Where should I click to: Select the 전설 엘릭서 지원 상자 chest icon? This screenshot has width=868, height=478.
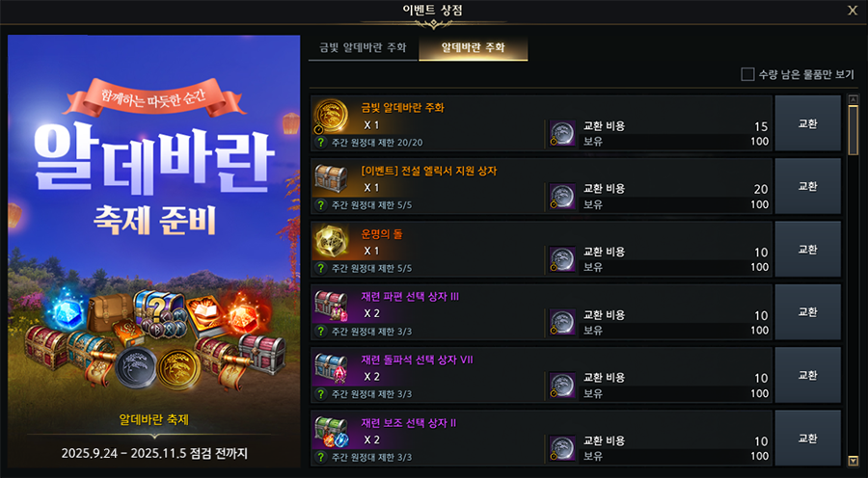[331, 178]
